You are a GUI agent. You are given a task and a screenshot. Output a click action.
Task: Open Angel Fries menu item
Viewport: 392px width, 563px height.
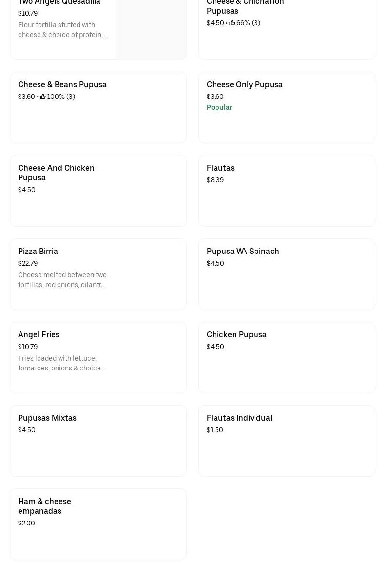(98, 357)
